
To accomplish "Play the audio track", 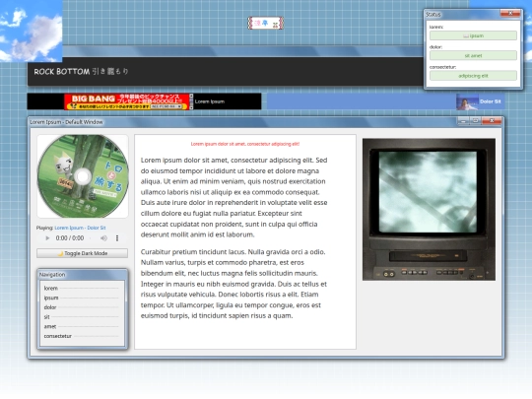I will tap(47, 238).
